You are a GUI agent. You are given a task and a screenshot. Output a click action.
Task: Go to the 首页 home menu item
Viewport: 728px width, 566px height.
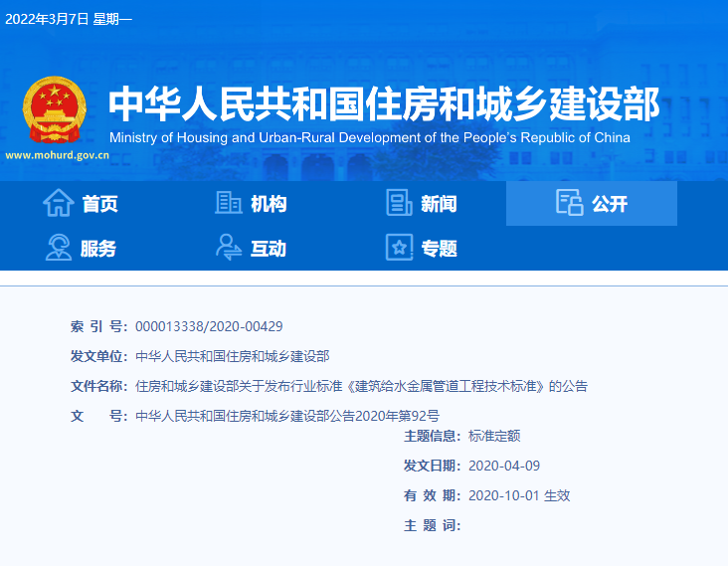(x=99, y=204)
